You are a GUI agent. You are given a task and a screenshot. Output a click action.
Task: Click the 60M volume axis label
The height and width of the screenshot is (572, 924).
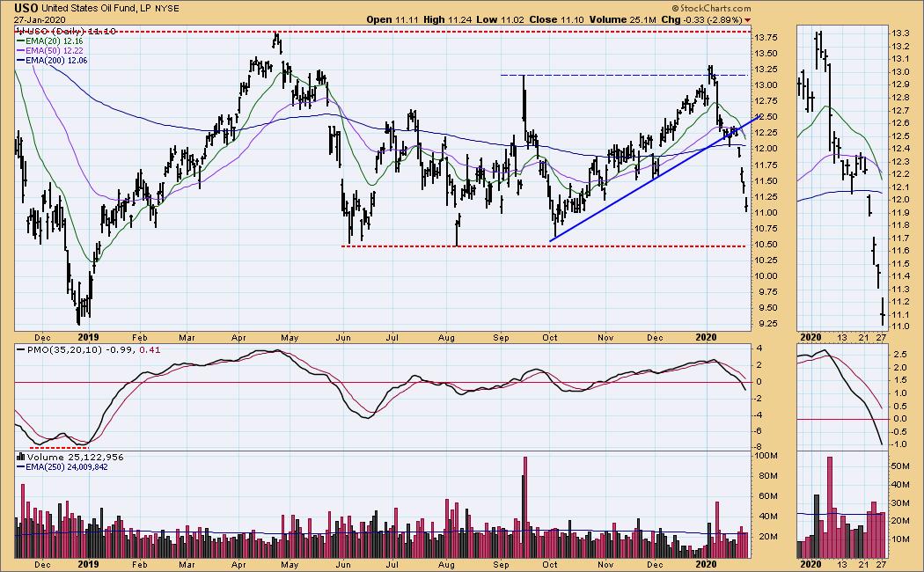tap(766, 496)
